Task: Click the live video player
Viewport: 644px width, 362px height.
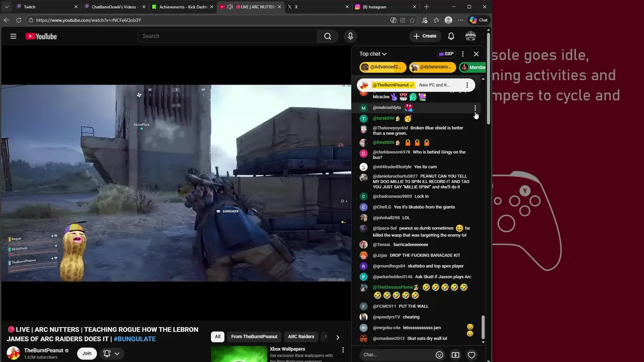Action: [176, 183]
